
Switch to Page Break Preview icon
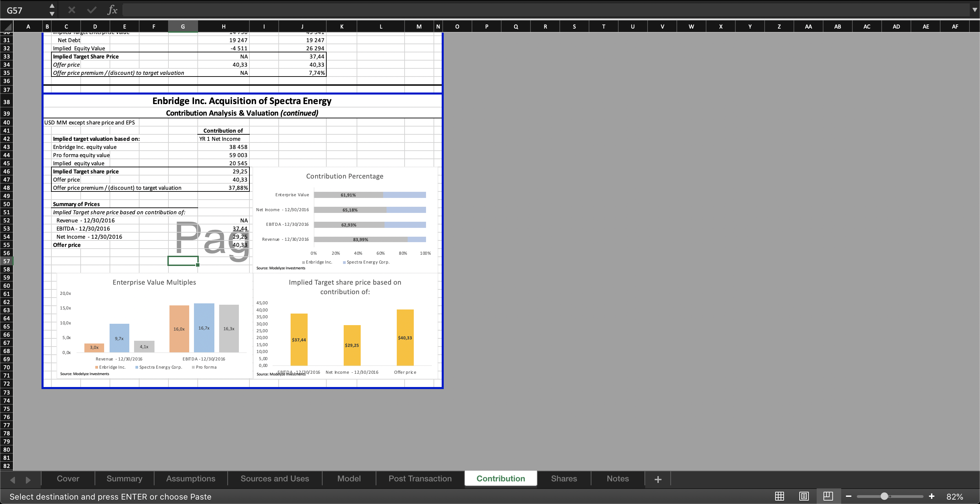(x=828, y=496)
